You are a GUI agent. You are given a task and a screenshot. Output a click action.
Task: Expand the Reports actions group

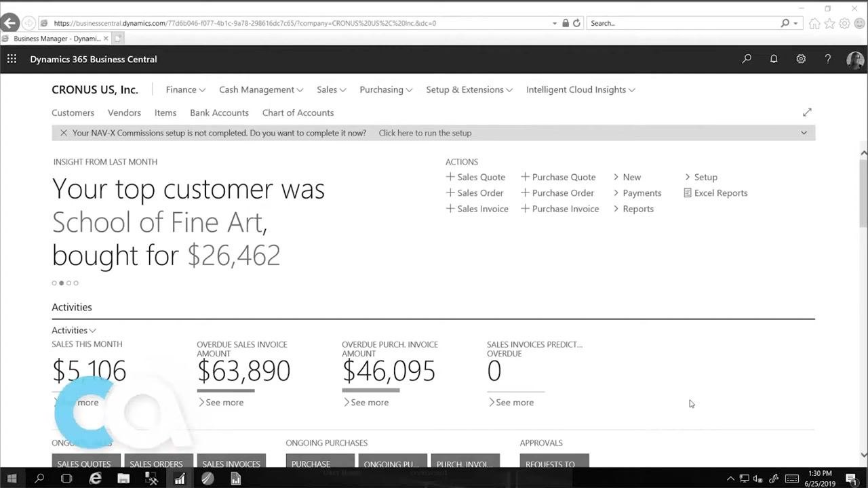click(633, 209)
